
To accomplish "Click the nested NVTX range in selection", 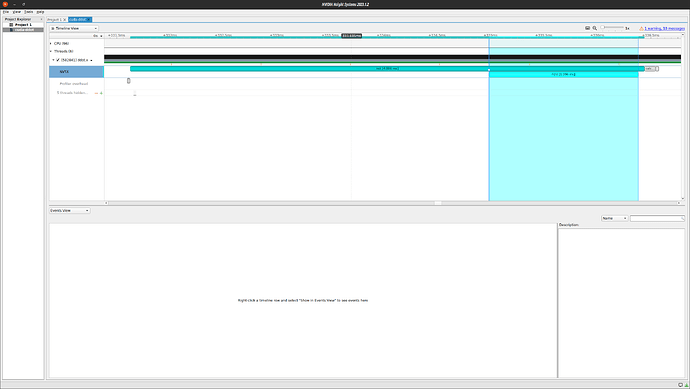I will (564, 74).
